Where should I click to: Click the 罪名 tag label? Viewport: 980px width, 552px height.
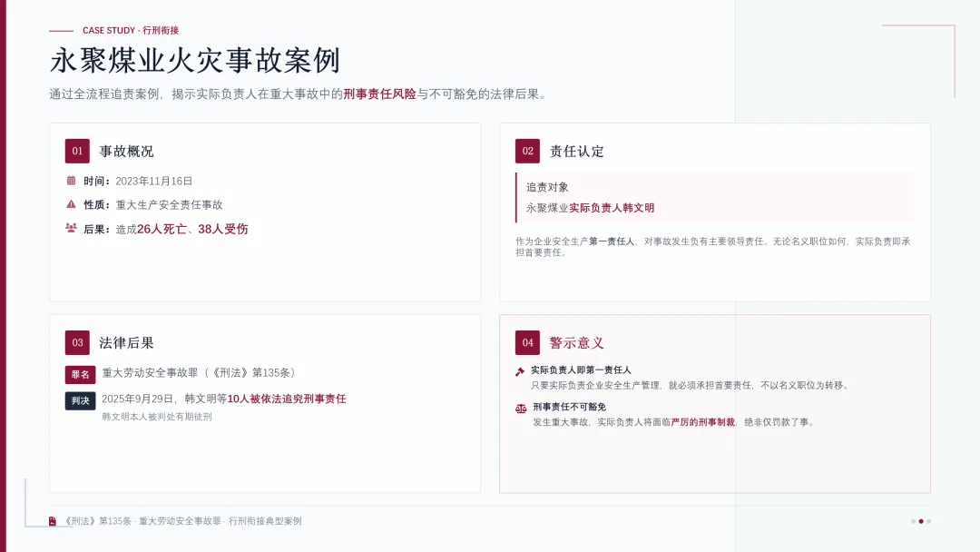coord(80,374)
